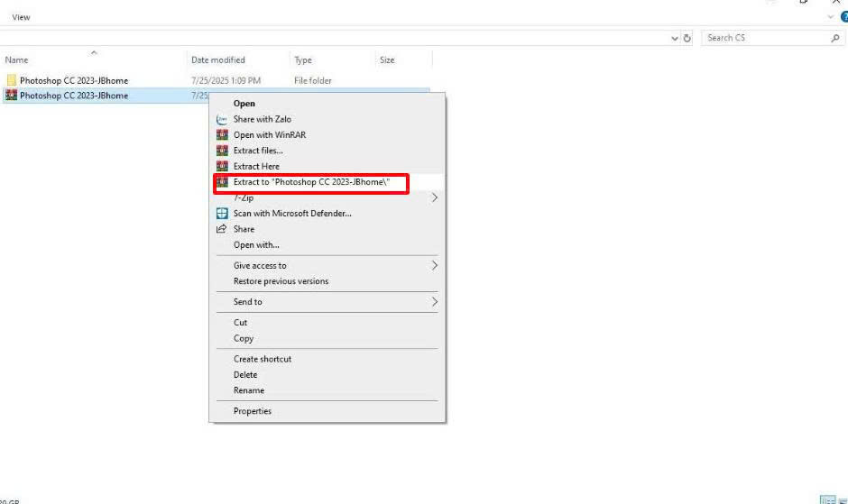Viewport: 848px width, 504px height.
Task: Click WinRAR icon next to Extract to Photoshop entry
Action: click(222, 182)
